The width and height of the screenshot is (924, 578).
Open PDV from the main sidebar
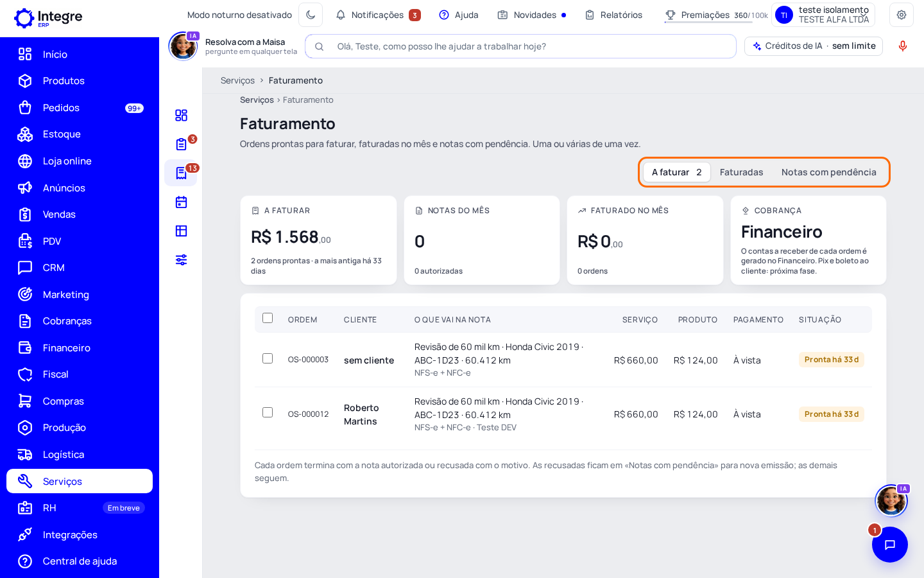tap(80, 241)
